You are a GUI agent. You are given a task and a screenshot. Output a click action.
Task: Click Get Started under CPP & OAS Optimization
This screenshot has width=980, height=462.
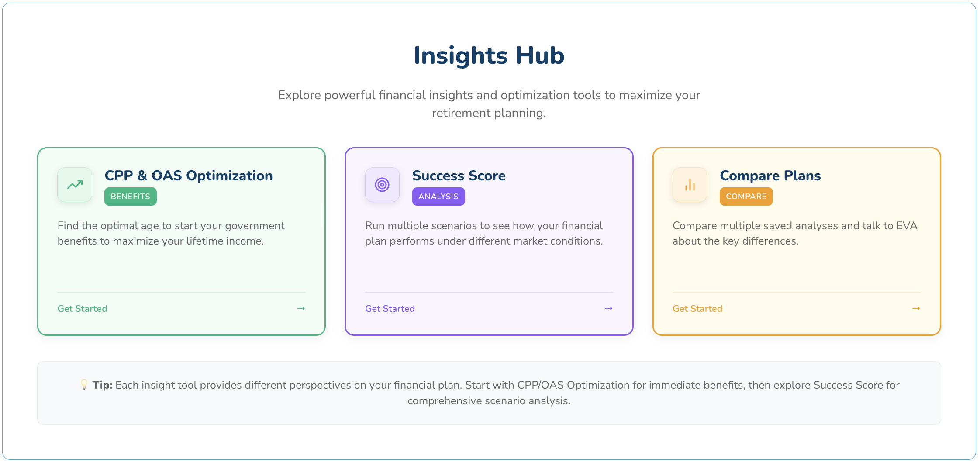point(82,308)
